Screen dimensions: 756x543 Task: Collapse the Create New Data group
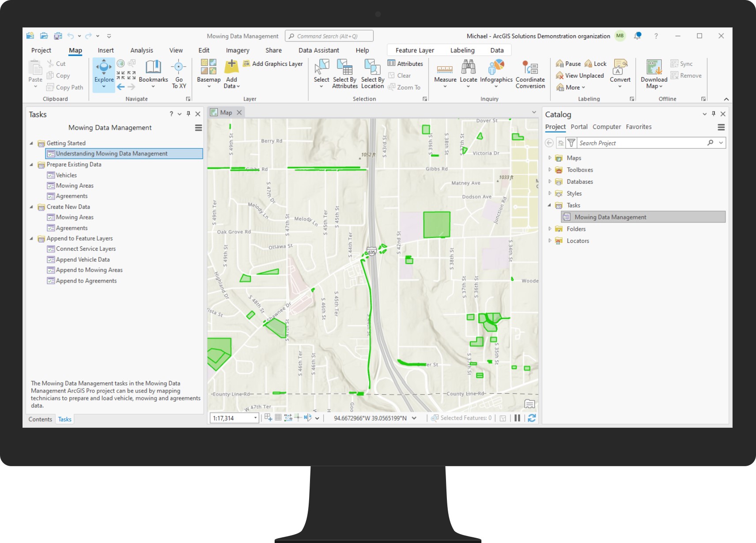click(x=31, y=207)
